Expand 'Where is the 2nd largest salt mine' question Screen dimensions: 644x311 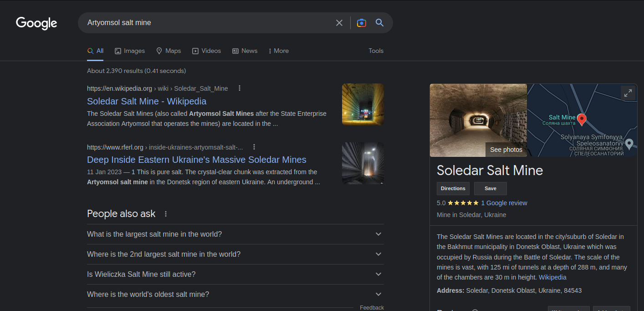click(x=235, y=254)
